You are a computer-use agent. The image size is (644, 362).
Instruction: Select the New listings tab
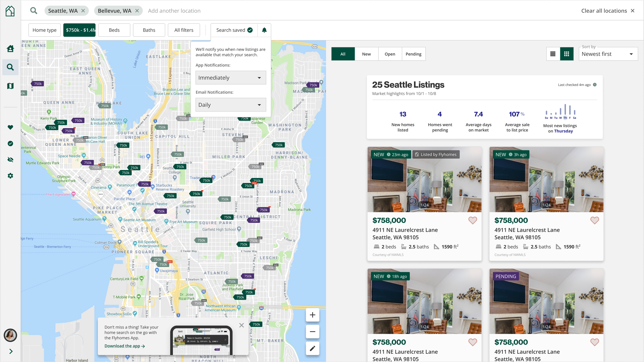(x=366, y=54)
